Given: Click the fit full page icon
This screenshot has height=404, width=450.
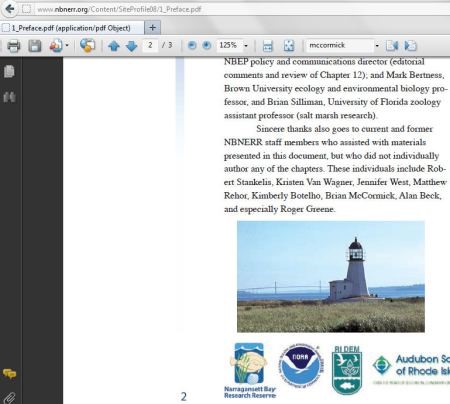Looking at the screenshot, I should (x=289, y=46).
